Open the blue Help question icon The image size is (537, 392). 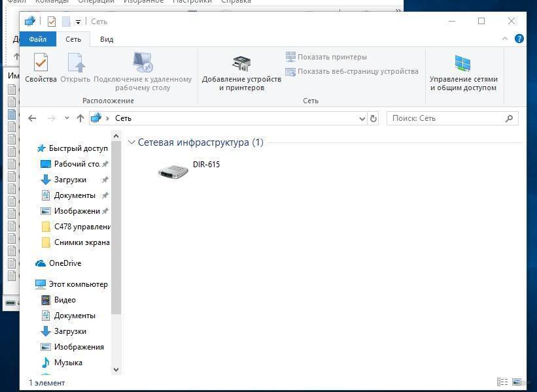519,39
